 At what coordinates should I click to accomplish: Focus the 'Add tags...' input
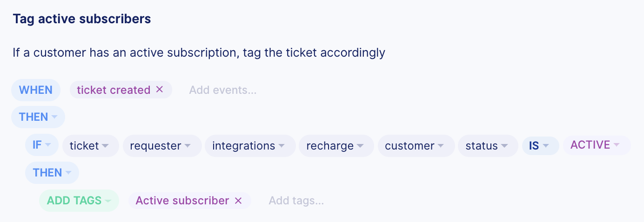(x=296, y=201)
